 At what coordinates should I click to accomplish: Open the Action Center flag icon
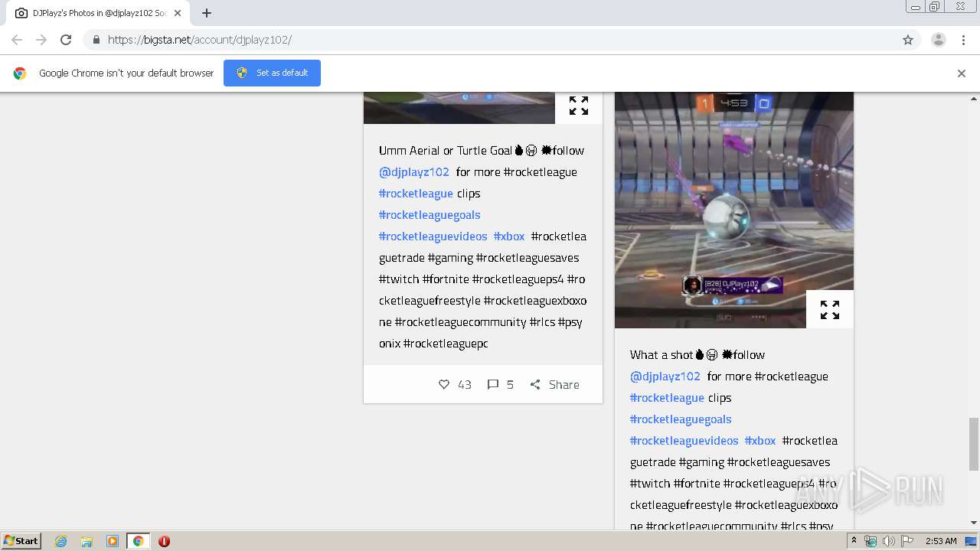(x=906, y=541)
